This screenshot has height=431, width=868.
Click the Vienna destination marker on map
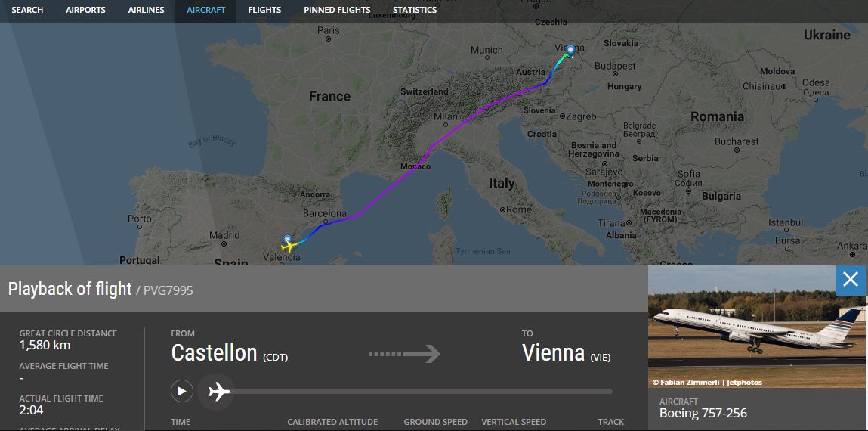(570, 50)
